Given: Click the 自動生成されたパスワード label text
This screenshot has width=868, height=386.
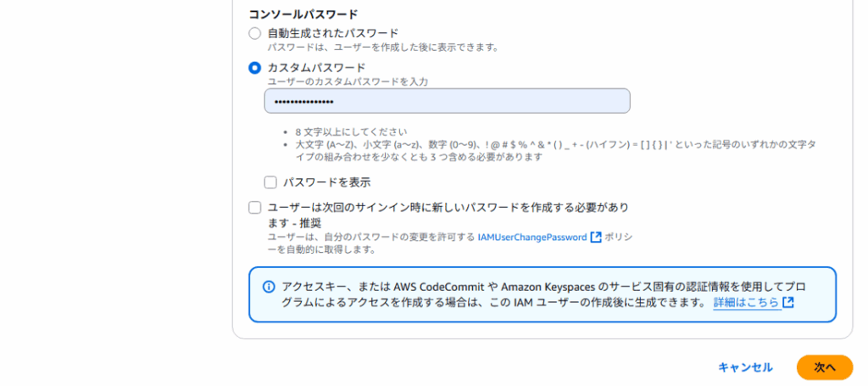Looking at the screenshot, I should click(x=332, y=33).
